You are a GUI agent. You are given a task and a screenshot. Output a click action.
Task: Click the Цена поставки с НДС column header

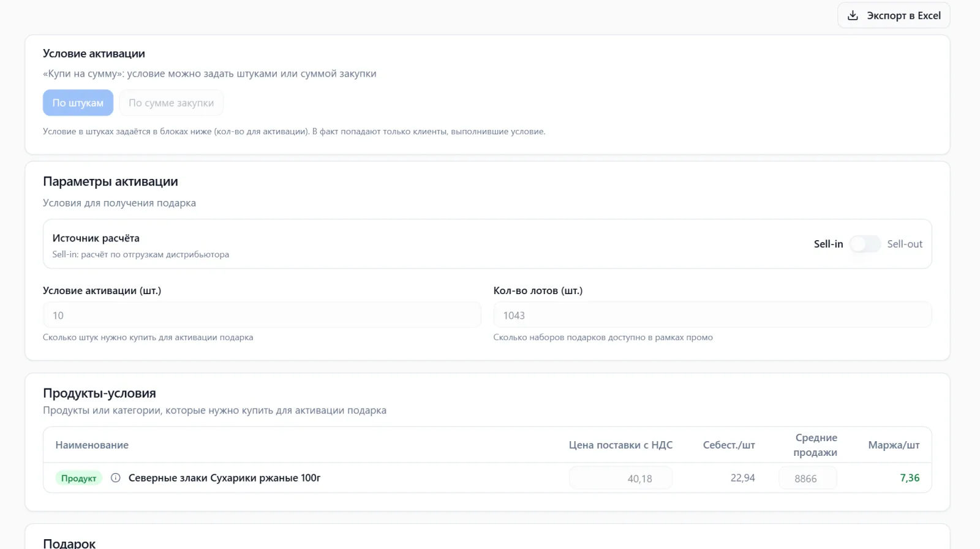tap(620, 445)
